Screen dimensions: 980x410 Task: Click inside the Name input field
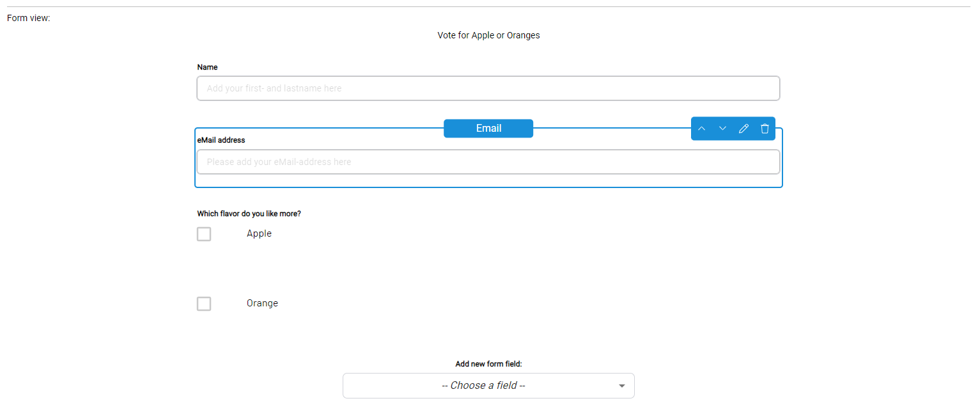coord(488,88)
